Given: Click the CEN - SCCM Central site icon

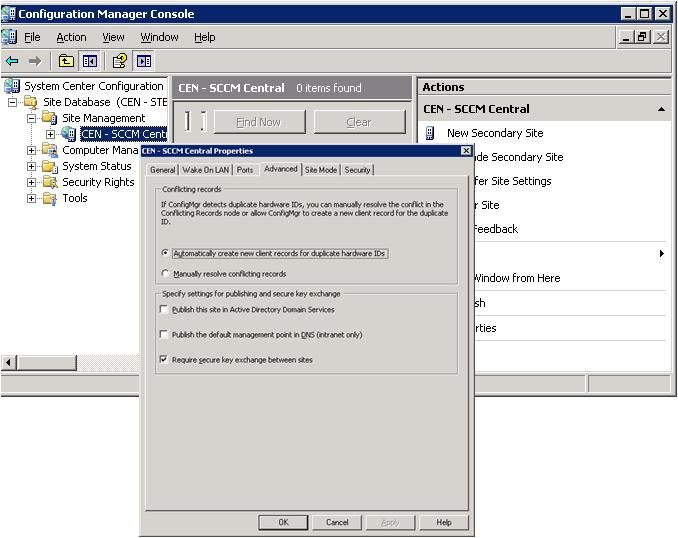Looking at the screenshot, I should pyautogui.click(x=68, y=134).
